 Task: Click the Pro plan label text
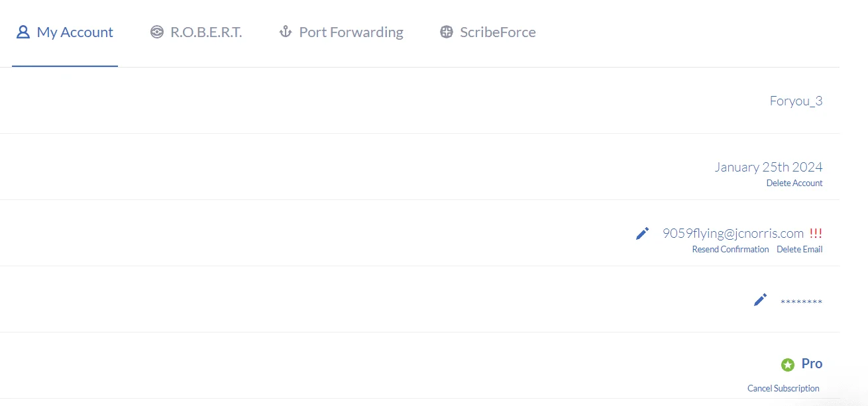click(812, 364)
